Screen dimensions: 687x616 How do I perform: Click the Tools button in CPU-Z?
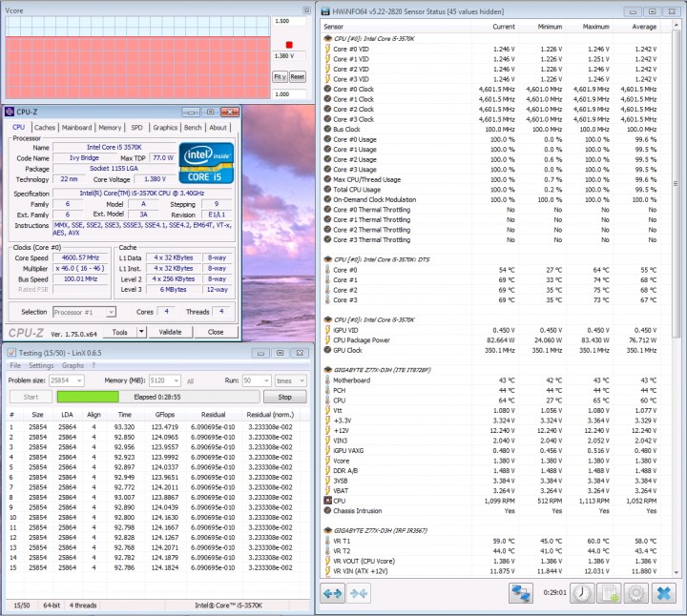(x=119, y=332)
